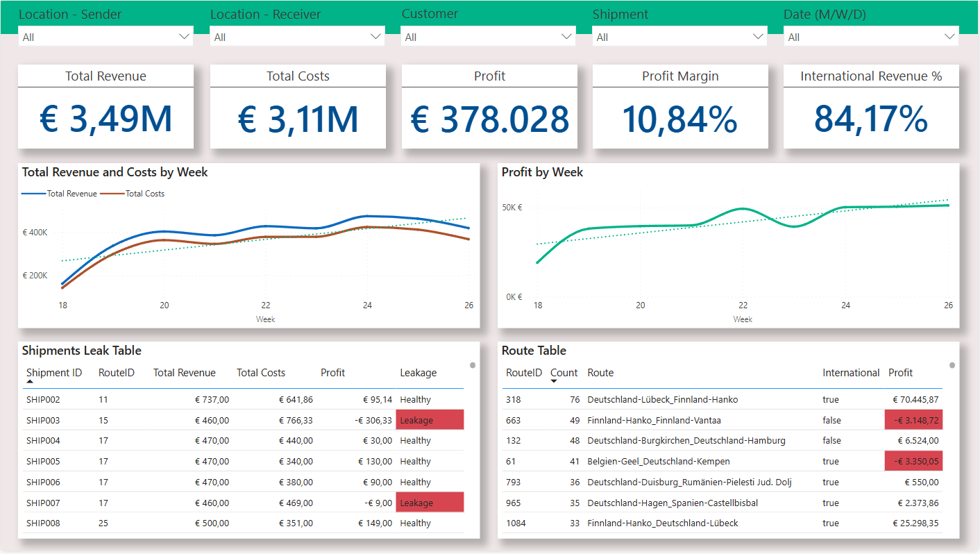Screen dimensions: 980x554
Task: Click the Total Costs column header
Action: pyautogui.click(x=261, y=373)
